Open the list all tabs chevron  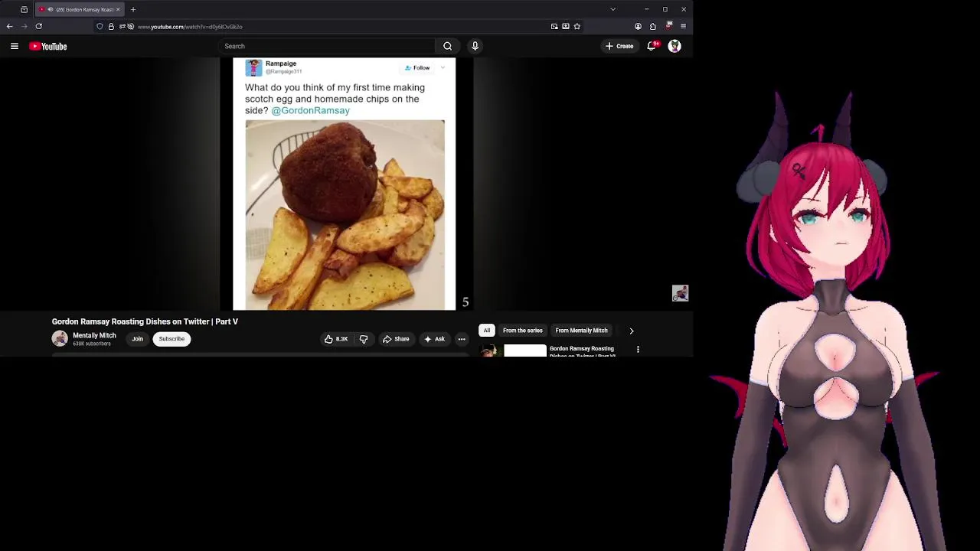pos(612,9)
